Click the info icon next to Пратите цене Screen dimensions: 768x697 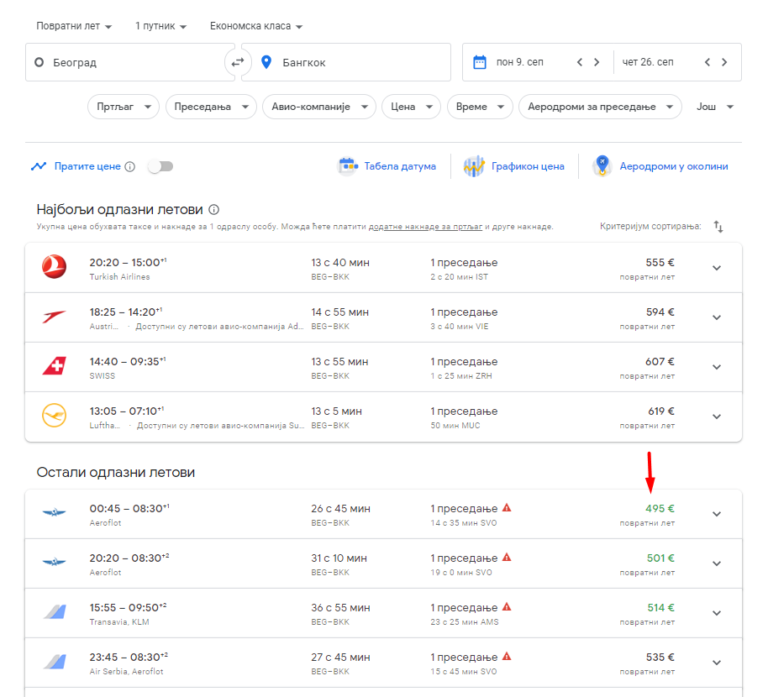130,167
